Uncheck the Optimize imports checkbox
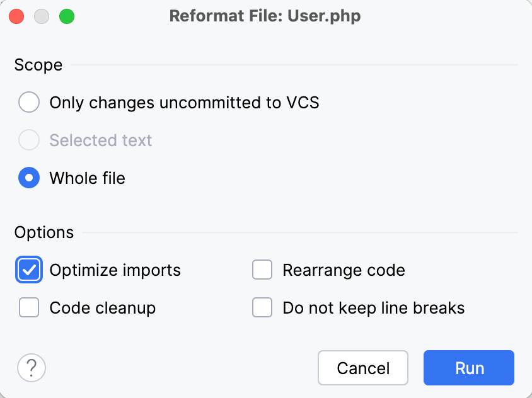532x398 pixels. pos(28,270)
